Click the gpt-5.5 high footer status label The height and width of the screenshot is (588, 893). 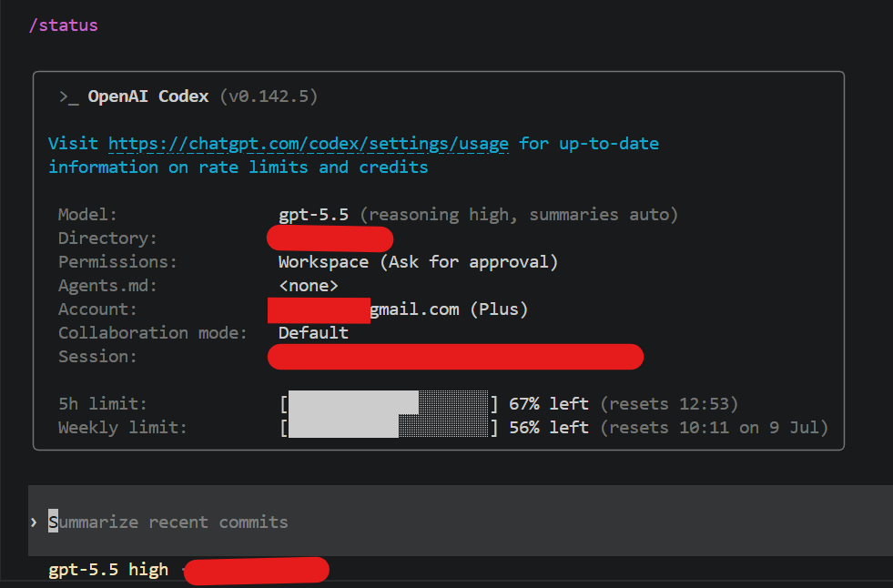point(108,570)
